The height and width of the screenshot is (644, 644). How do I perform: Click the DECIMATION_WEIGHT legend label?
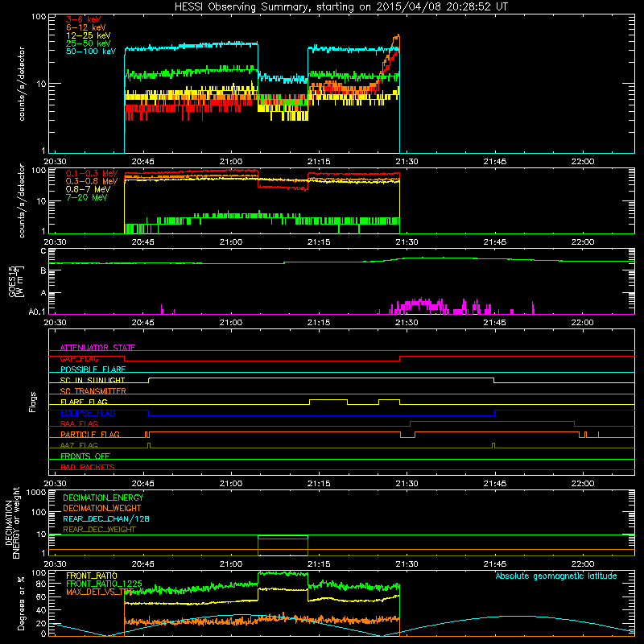(102, 508)
